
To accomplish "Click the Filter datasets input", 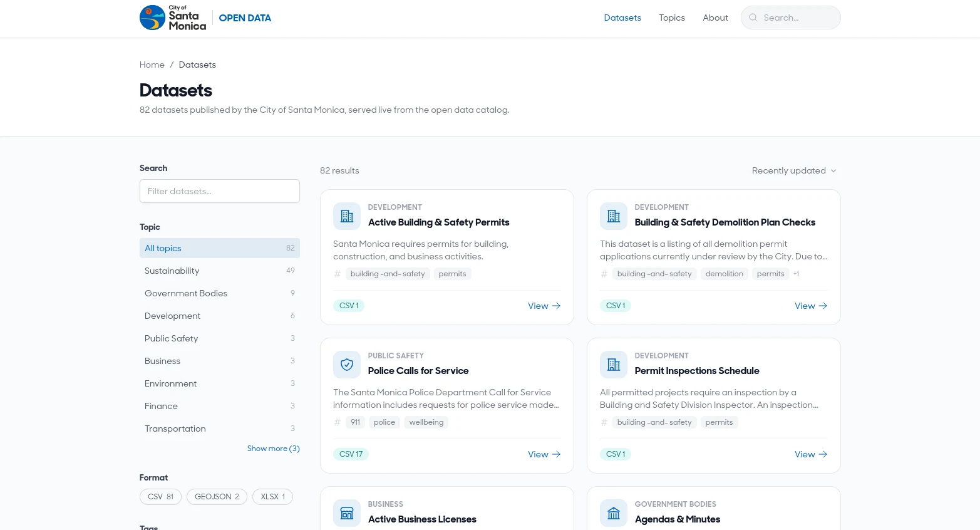I will pos(220,191).
